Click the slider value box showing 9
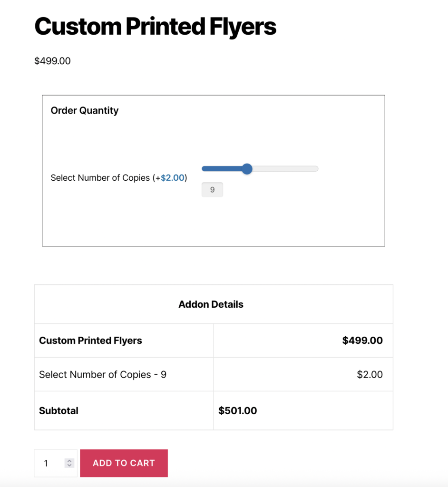448x487 pixels. [212, 190]
